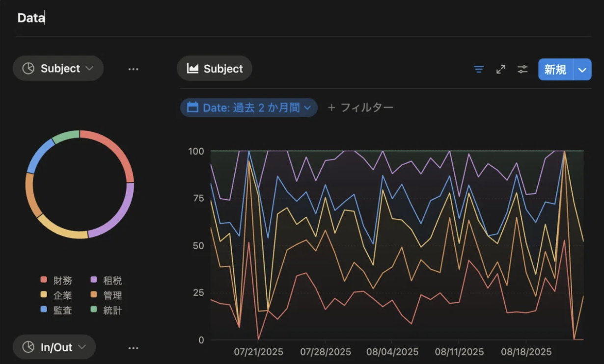Viewport: 604px width, 364px height.
Task: Click the filter lines icon in toolbar
Action: [479, 69]
